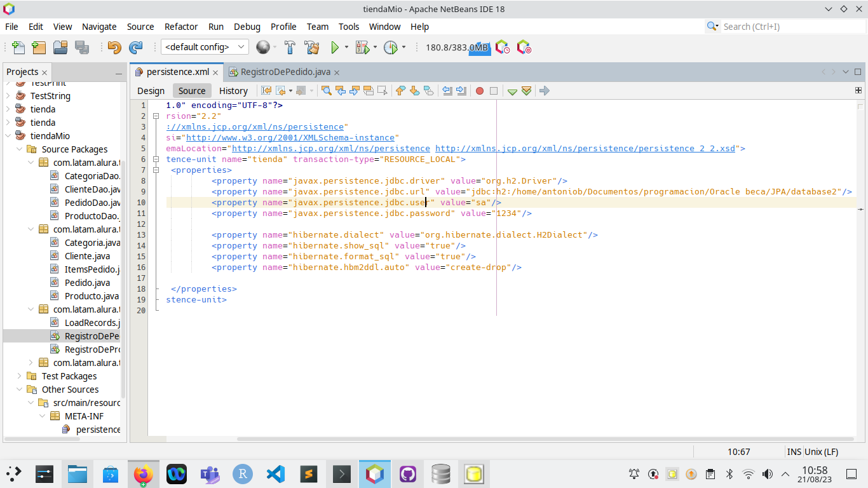Viewport: 868px width, 488px height.
Task: Click the Undo arrow icon
Action: coord(114,47)
